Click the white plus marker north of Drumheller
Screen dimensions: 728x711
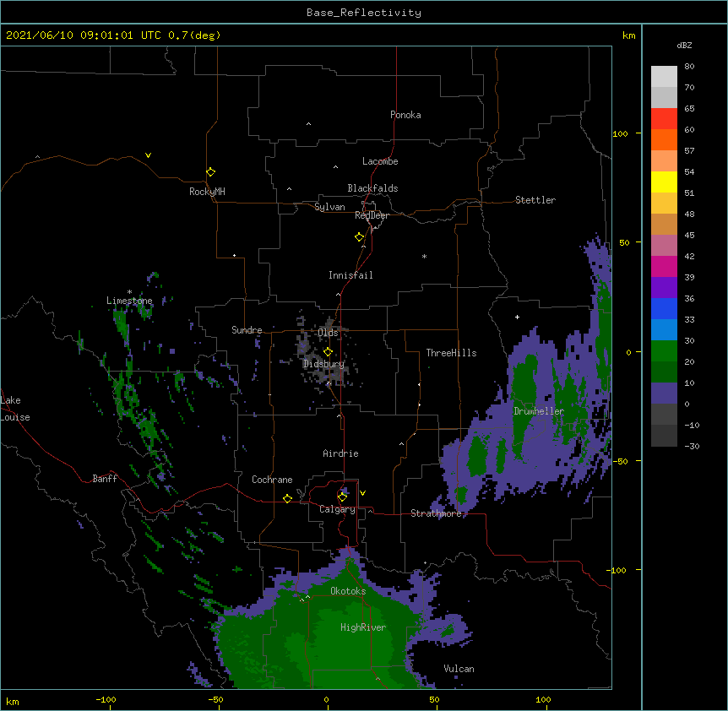click(x=517, y=317)
